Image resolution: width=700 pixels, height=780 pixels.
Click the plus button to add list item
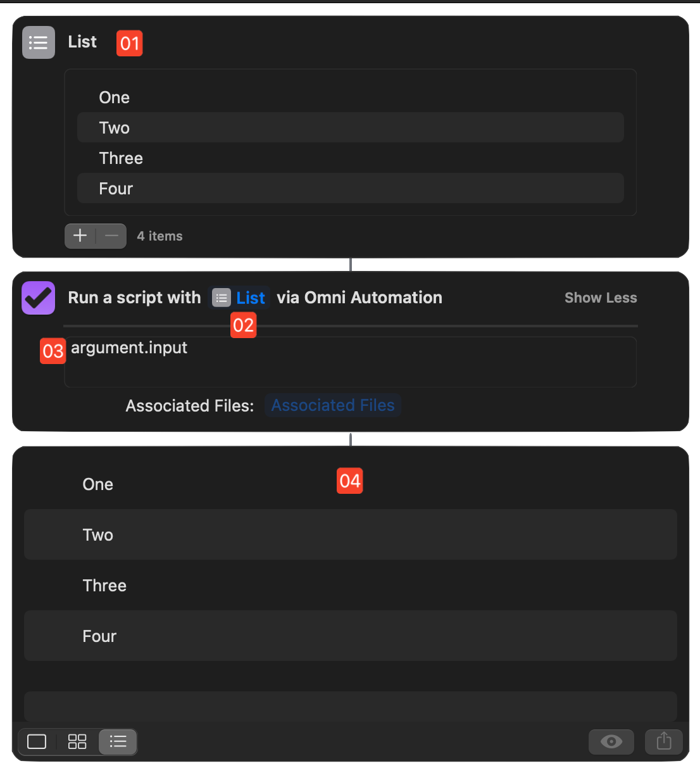coord(80,236)
